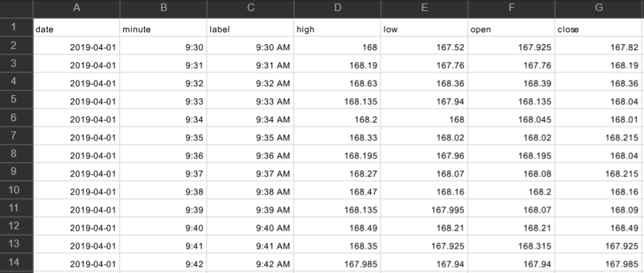The width and height of the screenshot is (644, 273).
Task: Click the 'open' header cell
Action: pos(512,28)
